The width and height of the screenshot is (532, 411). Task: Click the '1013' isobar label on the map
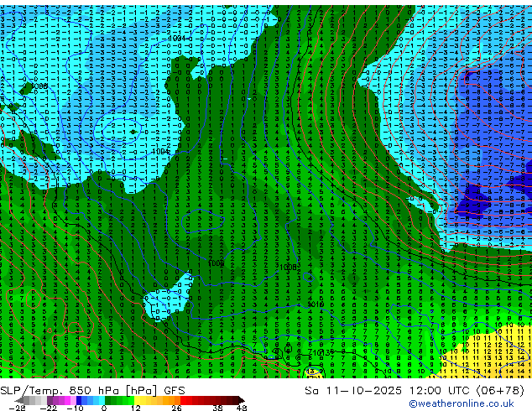pyautogui.click(x=321, y=353)
